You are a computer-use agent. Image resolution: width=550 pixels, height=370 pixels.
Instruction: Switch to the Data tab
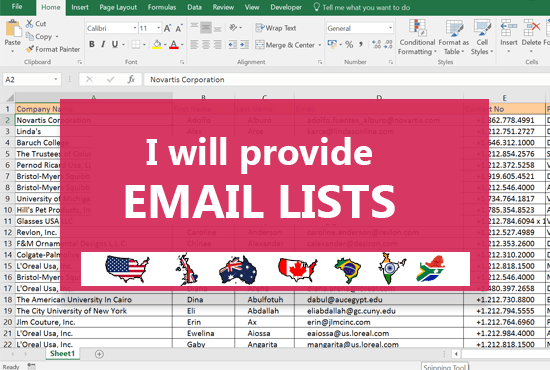coord(194,7)
